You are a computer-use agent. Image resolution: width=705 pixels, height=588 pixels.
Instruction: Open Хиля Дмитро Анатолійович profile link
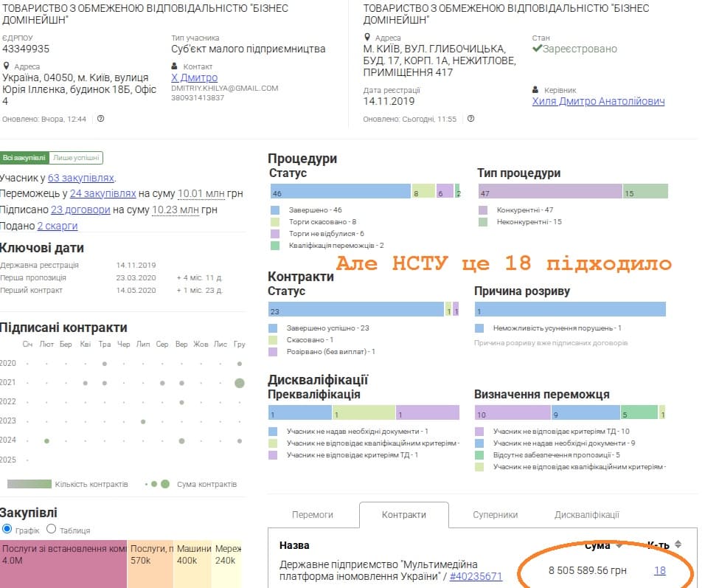(x=598, y=101)
